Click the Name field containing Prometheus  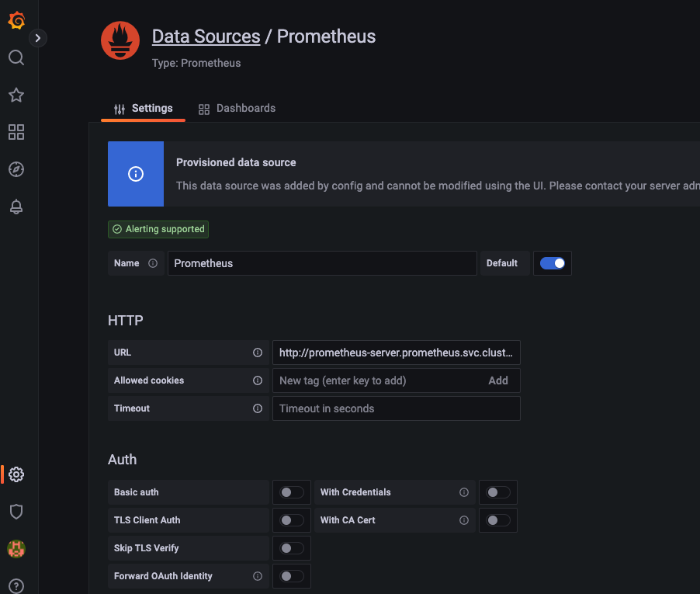322,263
